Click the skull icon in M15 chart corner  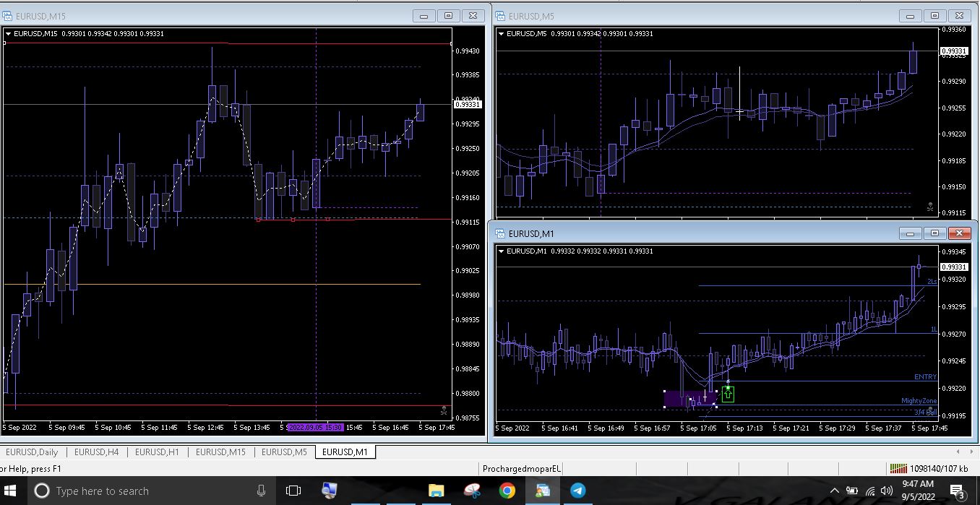(x=444, y=410)
